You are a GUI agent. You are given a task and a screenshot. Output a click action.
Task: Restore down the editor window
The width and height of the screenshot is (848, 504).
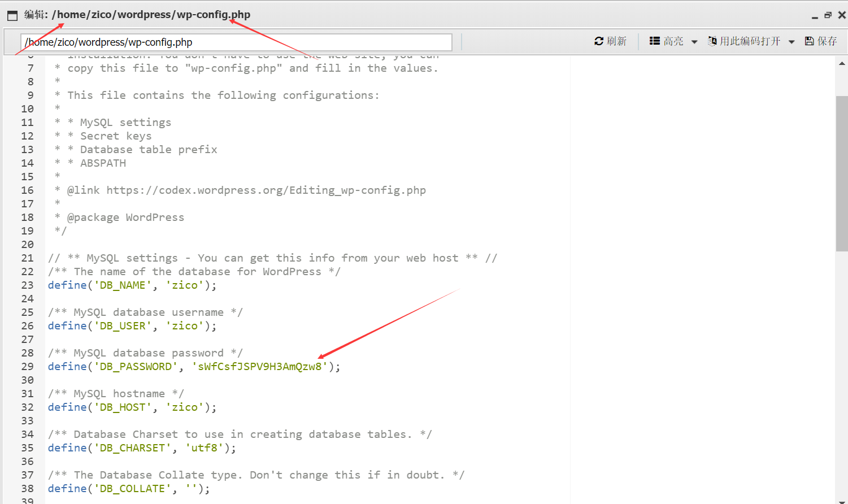pyautogui.click(x=828, y=15)
